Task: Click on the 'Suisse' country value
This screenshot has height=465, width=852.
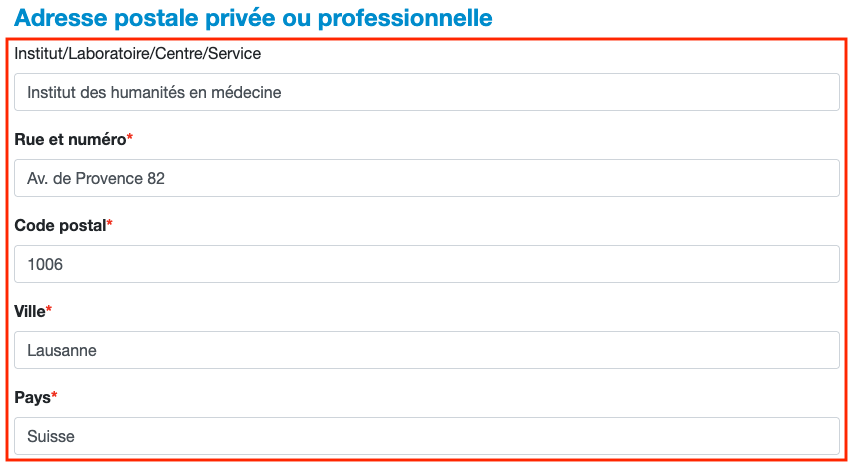Action: (x=51, y=436)
